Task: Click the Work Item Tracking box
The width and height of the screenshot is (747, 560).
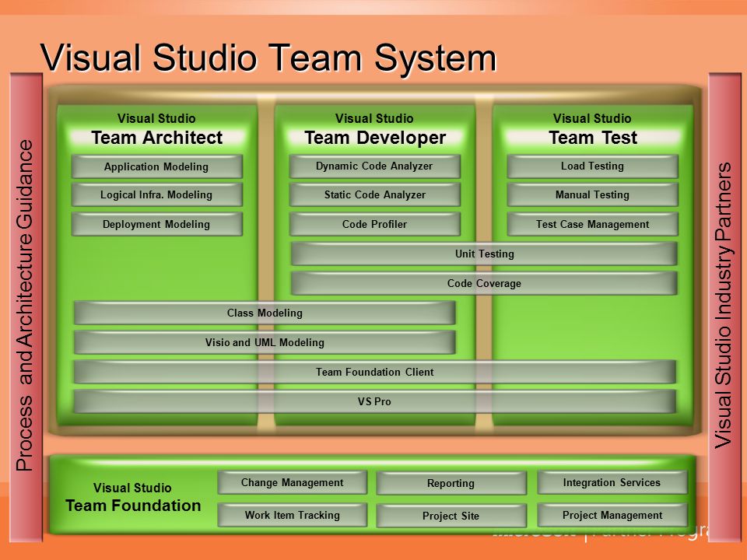Action: (292, 515)
